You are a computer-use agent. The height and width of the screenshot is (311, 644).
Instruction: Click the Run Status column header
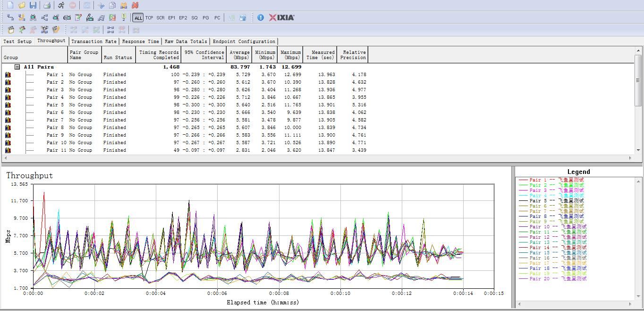[118, 57]
